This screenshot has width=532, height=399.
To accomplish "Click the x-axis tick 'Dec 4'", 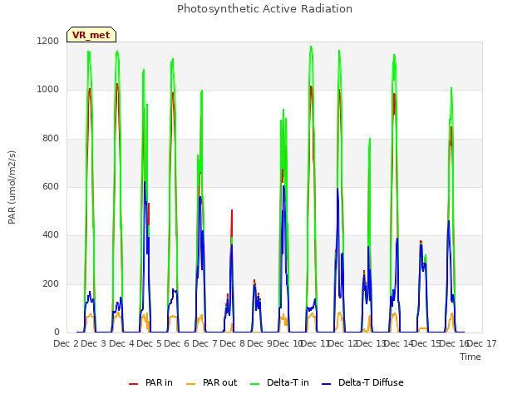I will point(121,343).
